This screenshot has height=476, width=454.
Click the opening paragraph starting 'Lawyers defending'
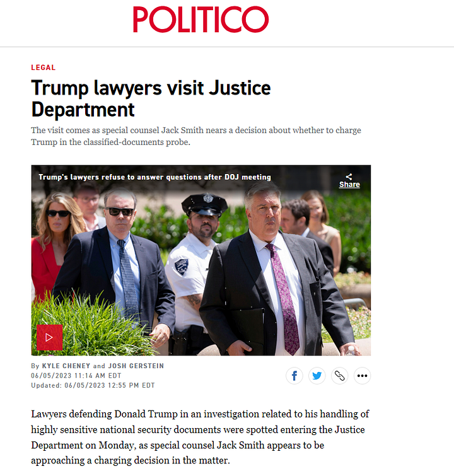pos(200,437)
